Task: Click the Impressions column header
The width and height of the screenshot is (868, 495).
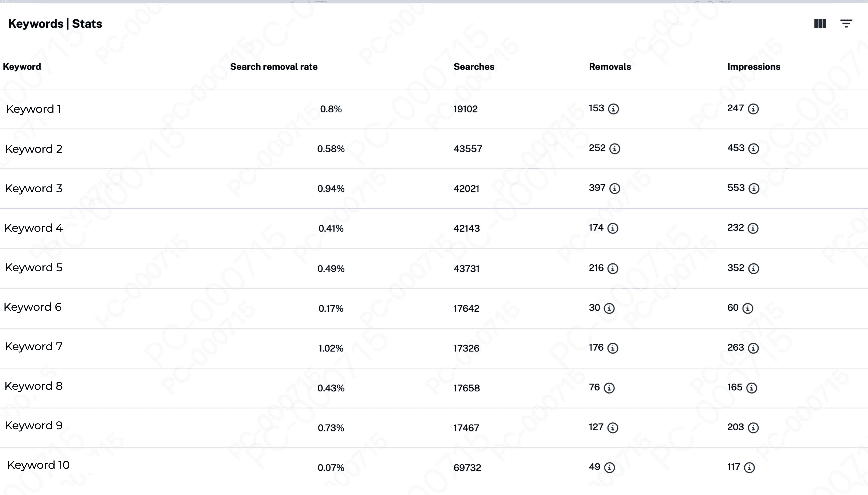Action: [x=754, y=67]
